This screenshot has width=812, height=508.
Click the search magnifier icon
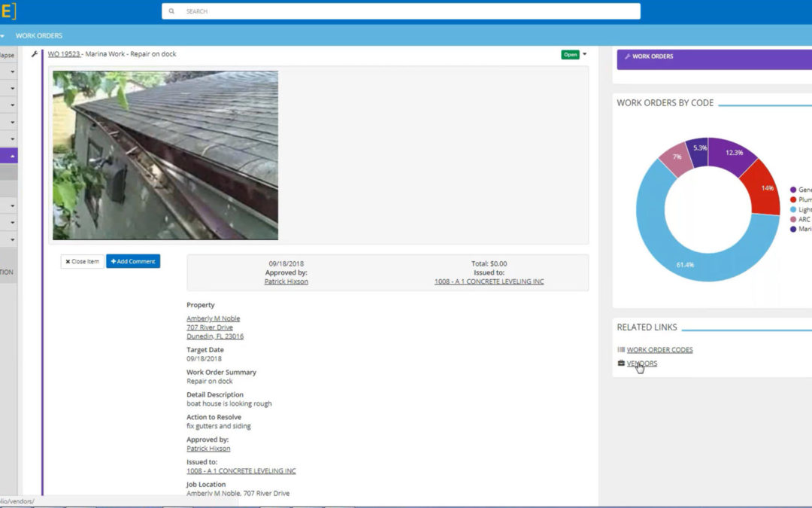[172, 11]
